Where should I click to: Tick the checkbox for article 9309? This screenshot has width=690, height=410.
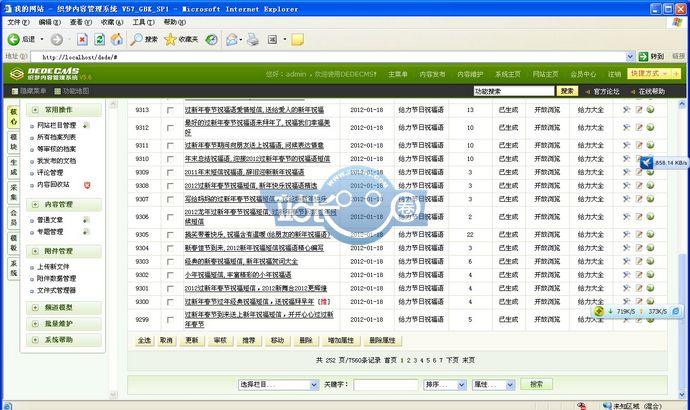click(x=170, y=172)
